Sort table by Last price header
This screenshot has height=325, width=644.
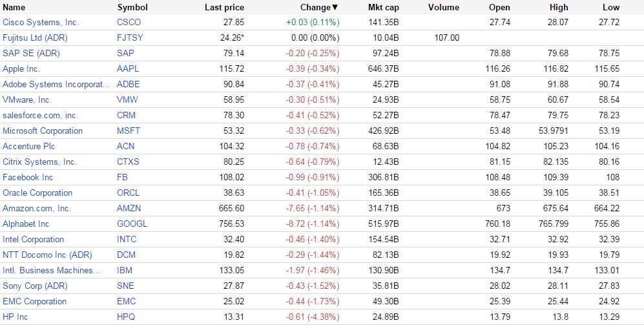tap(224, 8)
